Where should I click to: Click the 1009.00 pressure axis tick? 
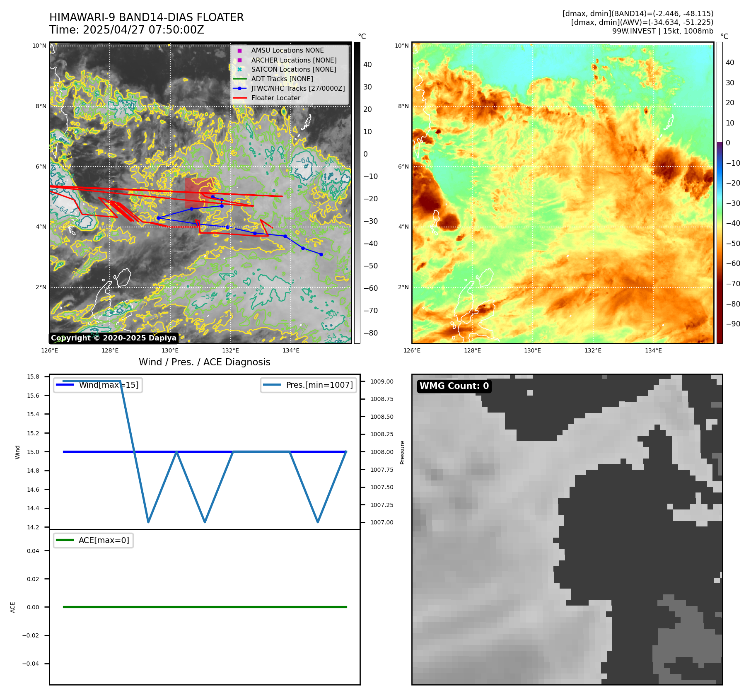coord(382,381)
